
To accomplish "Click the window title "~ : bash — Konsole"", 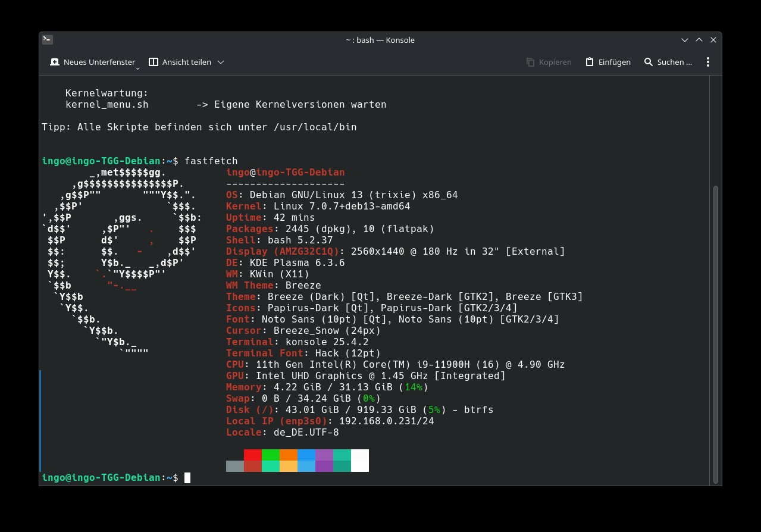I will click(x=380, y=40).
